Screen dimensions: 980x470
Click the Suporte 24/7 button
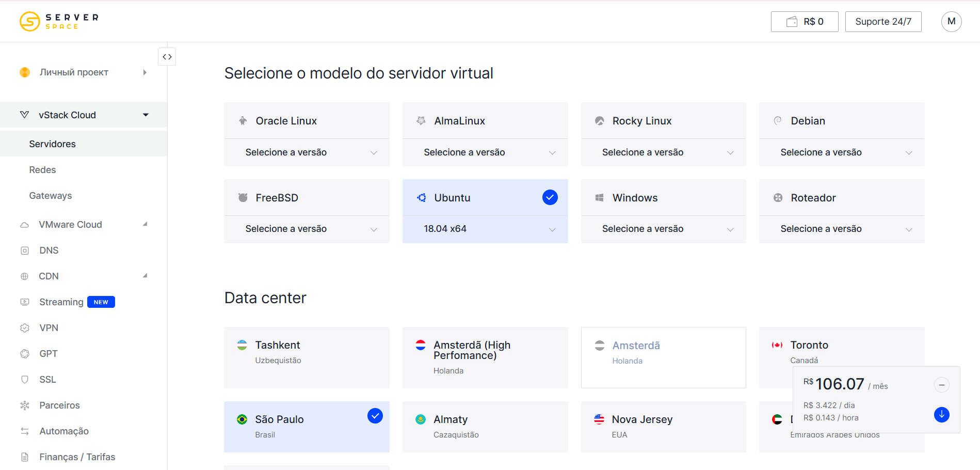click(883, 22)
